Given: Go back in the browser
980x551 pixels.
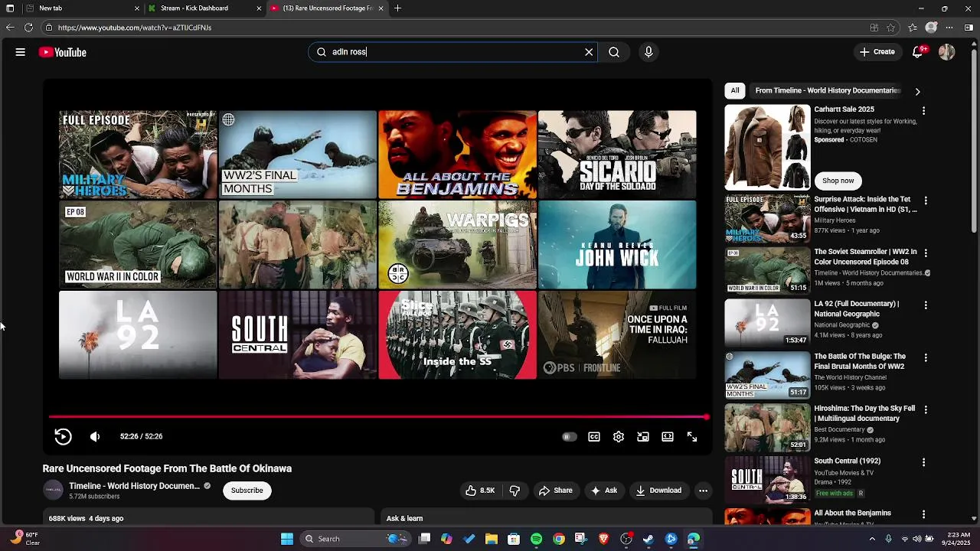Looking at the screenshot, I should (x=10, y=28).
